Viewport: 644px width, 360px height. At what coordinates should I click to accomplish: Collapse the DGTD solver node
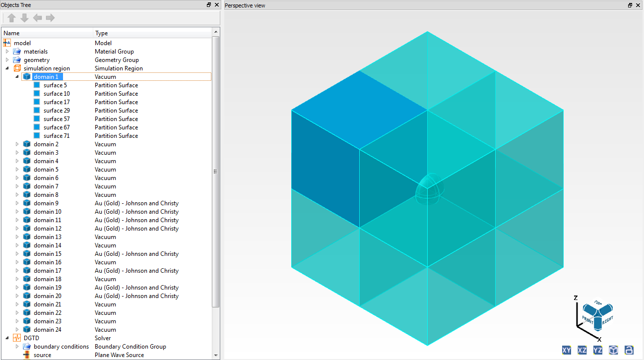(7, 338)
